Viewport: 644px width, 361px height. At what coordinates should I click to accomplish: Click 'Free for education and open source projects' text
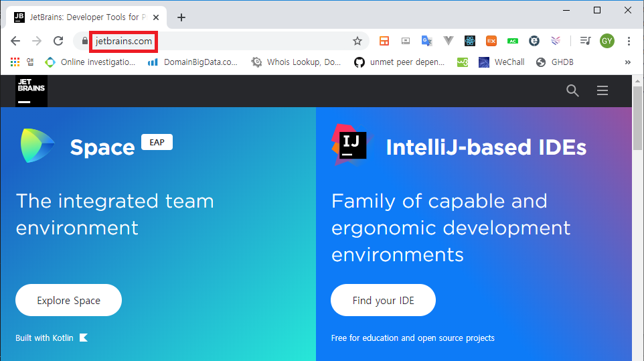[413, 338]
